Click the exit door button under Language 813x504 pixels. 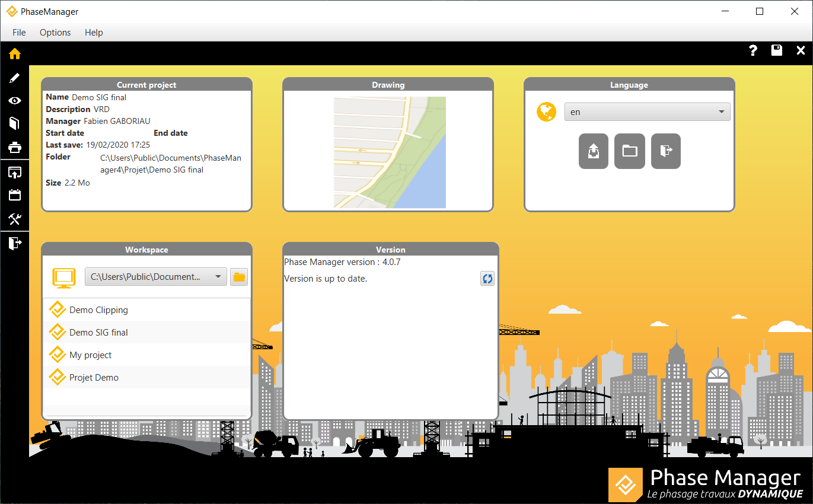tap(666, 151)
